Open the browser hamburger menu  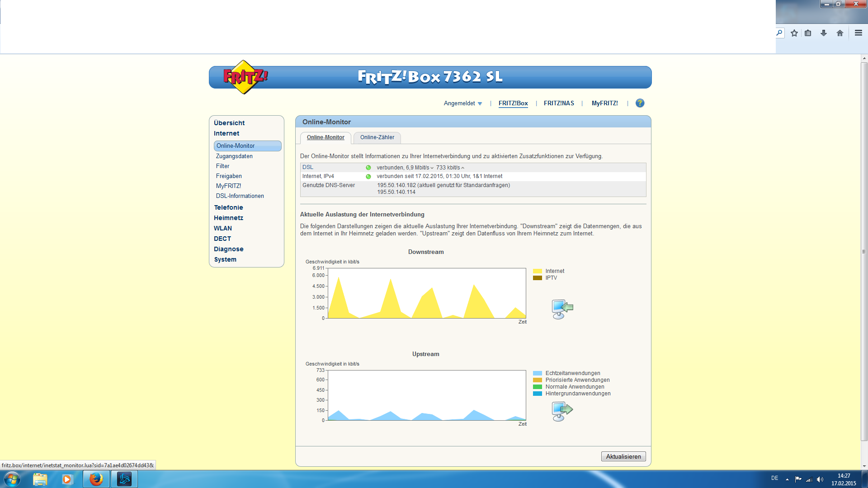pos(859,33)
